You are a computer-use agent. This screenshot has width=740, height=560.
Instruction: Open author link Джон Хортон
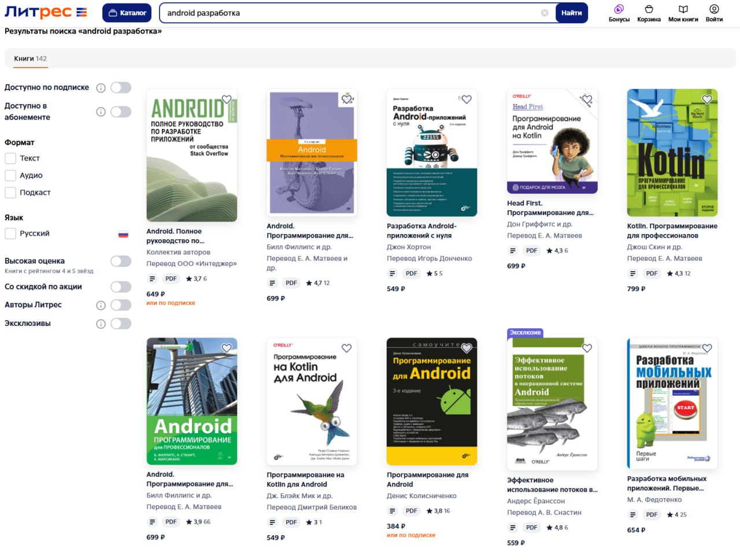click(x=409, y=247)
